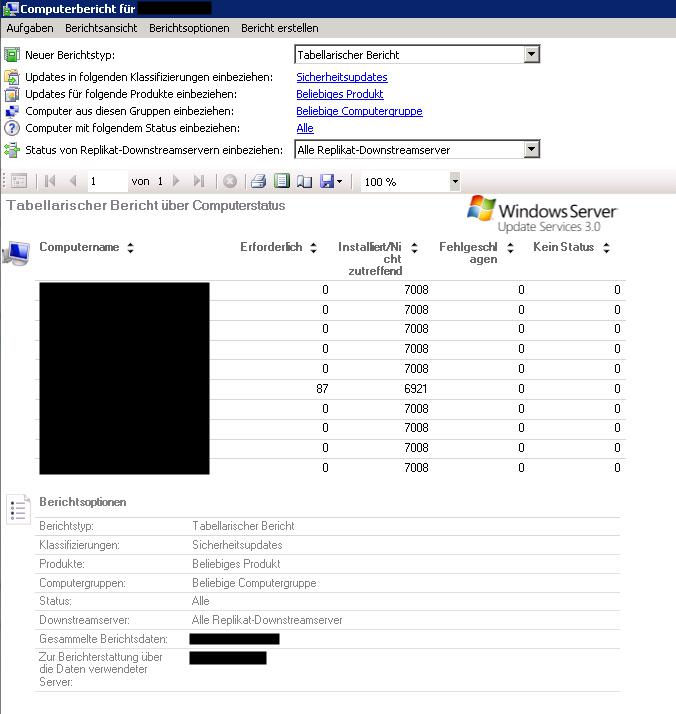Viewport: 676px width, 714px height.
Task: Click the Fehlgeschlagen column header text
Action: (x=468, y=253)
